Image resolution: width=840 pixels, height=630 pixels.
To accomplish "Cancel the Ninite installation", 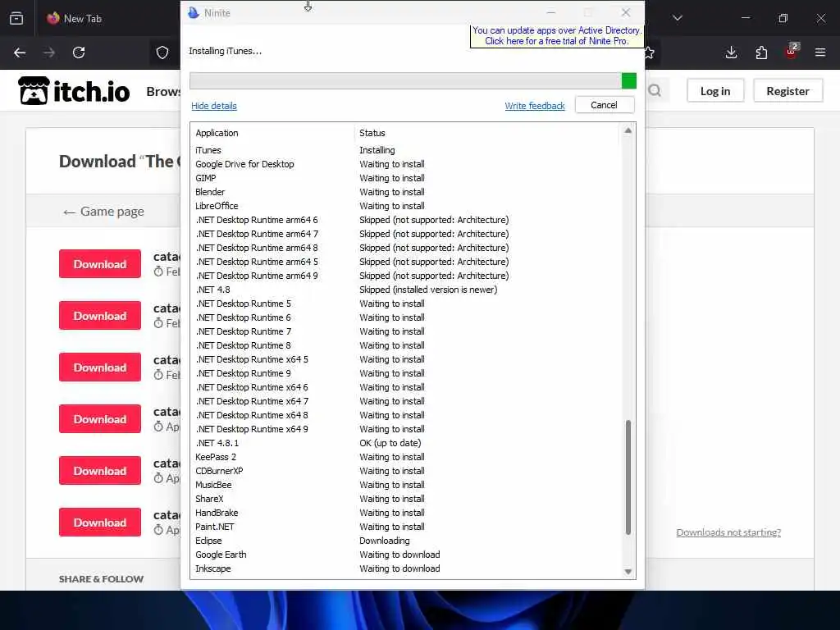I will coord(605,105).
